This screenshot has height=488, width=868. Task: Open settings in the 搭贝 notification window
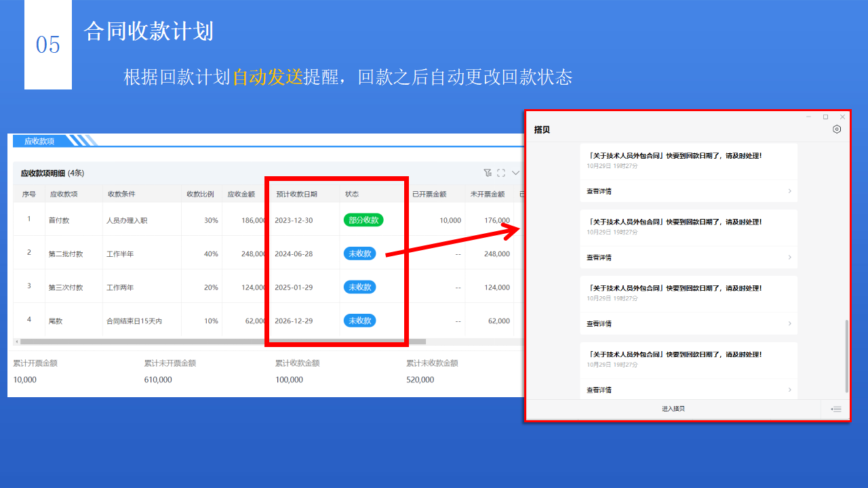tap(836, 129)
